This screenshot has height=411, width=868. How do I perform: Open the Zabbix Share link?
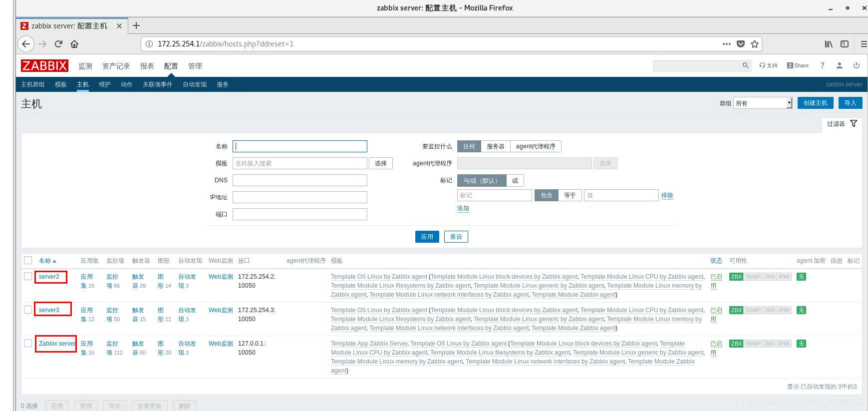798,65
